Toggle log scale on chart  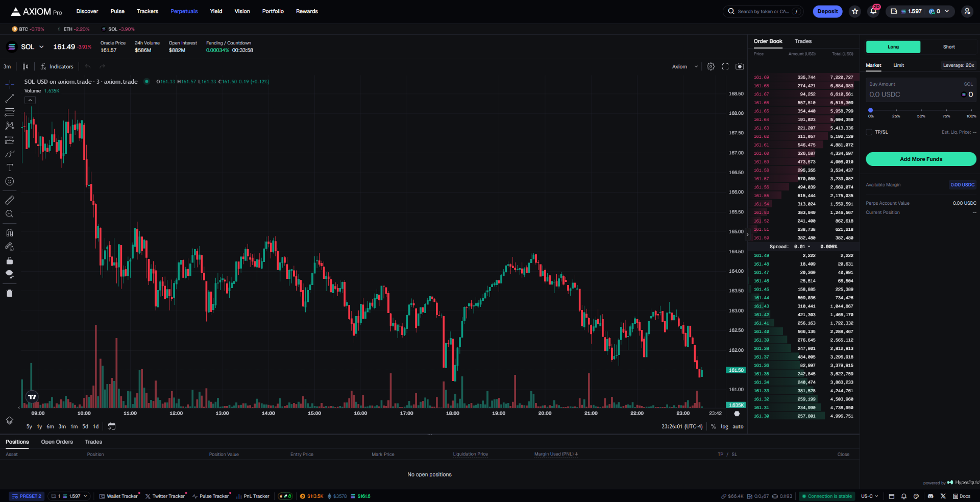724,426
